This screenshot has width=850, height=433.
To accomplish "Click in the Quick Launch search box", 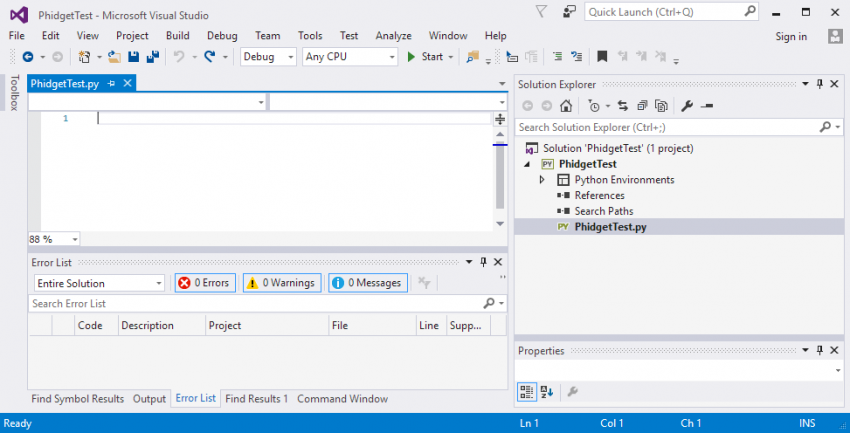I will (671, 11).
